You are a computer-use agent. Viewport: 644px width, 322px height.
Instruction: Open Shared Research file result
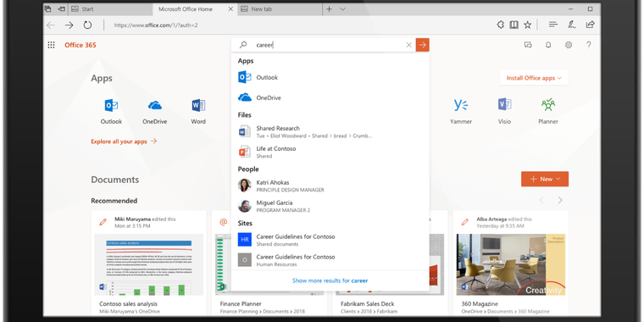point(330,131)
